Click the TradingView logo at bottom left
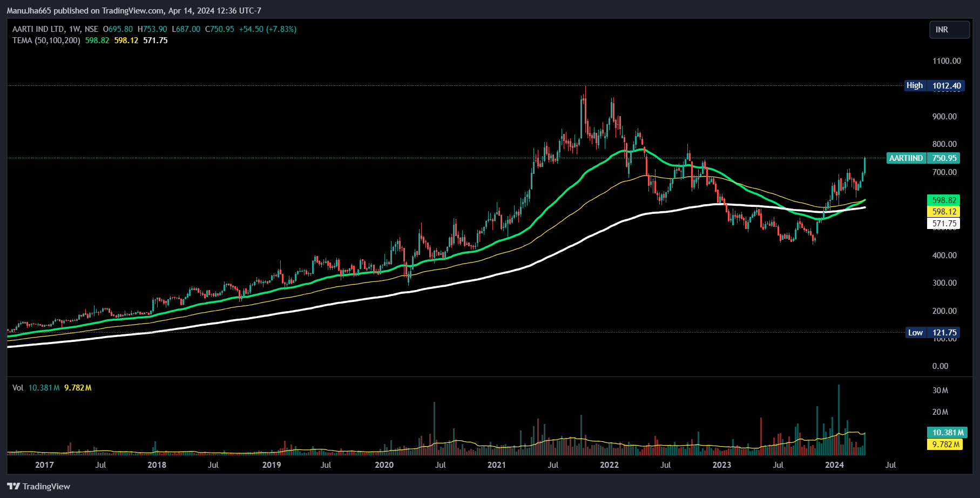The image size is (980, 498). click(x=39, y=486)
